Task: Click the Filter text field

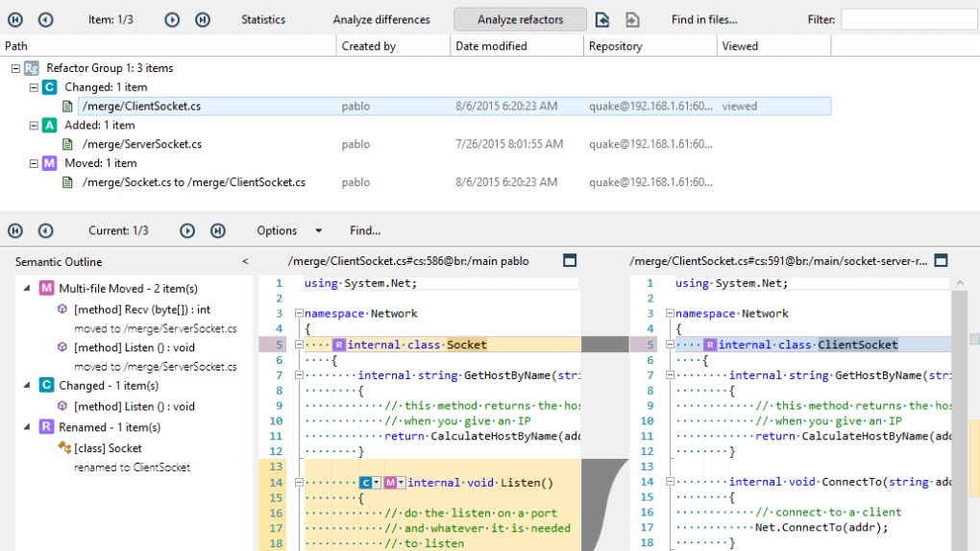Action: (x=909, y=19)
